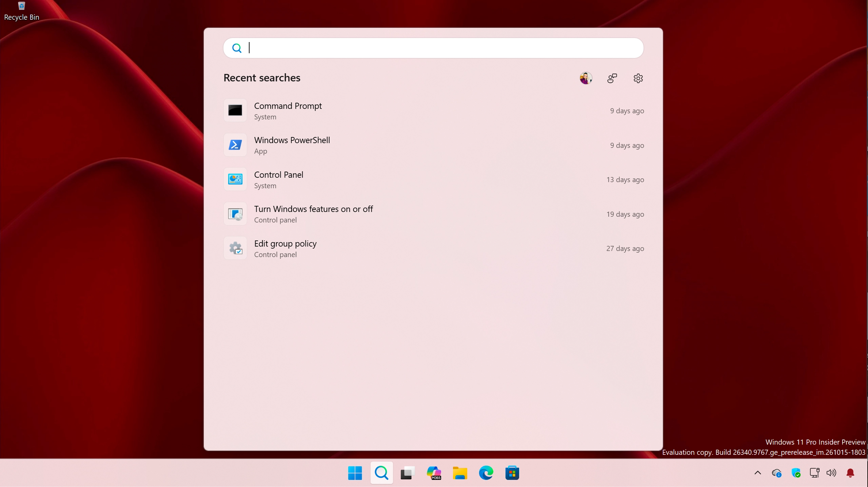This screenshot has width=868, height=487.
Task: Click the OneDrive cloud tray icon
Action: pyautogui.click(x=777, y=473)
